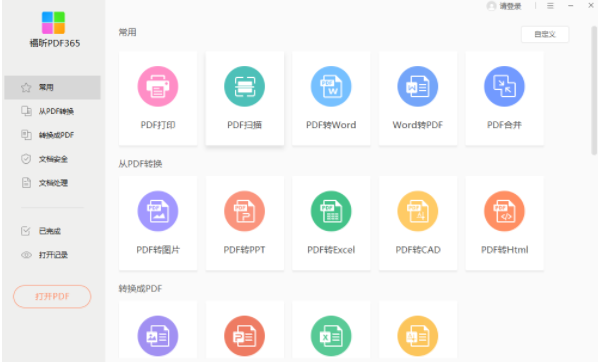Click the 福昕PDF365 colorful logo
598x362 pixels.
(x=53, y=23)
